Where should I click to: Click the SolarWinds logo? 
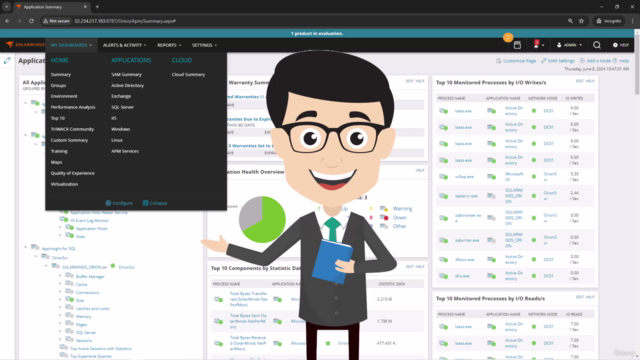coord(25,45)
